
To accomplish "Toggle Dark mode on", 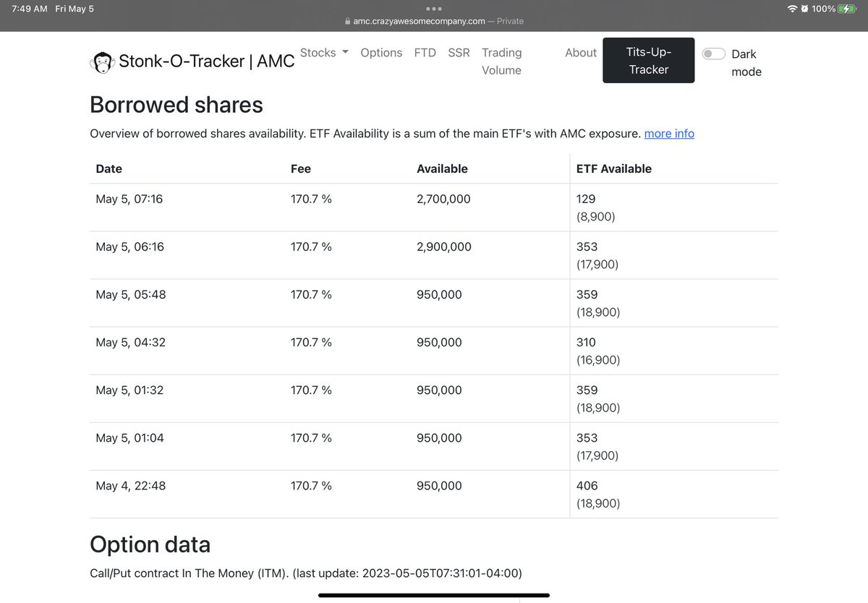I will click(x=713, y=54).
